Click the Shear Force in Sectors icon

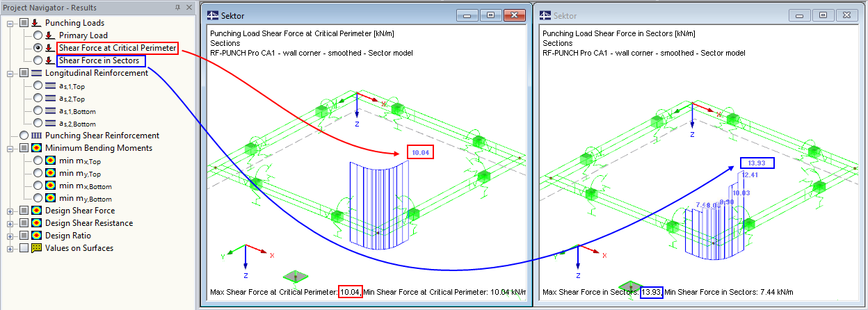(x=49, y=60)
